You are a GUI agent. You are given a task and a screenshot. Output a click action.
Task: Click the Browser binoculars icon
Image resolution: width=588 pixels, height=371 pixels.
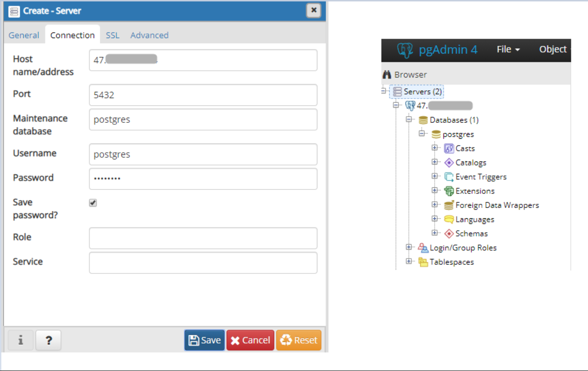(x=387, y=75)
